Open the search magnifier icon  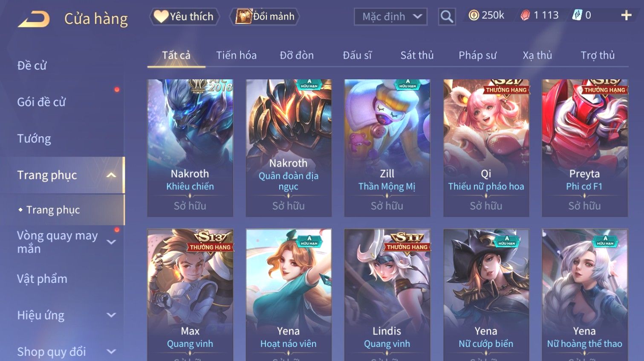click(x=447, y=17)
